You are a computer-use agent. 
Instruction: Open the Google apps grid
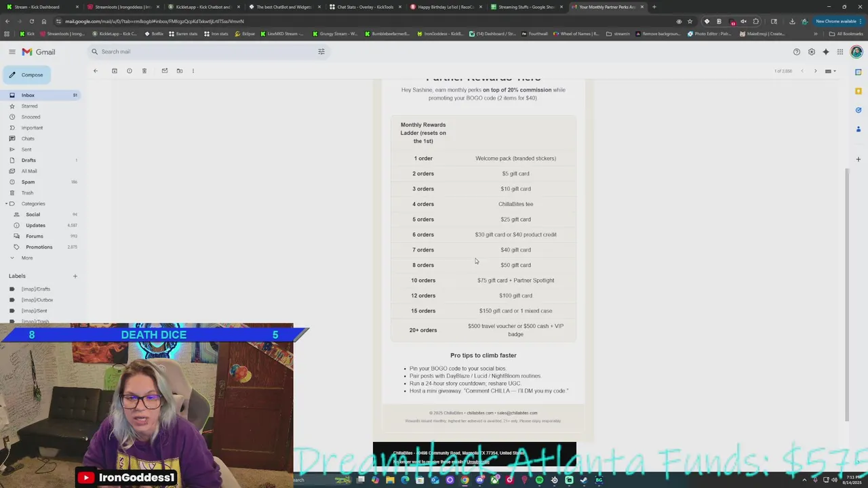point(840,52)
